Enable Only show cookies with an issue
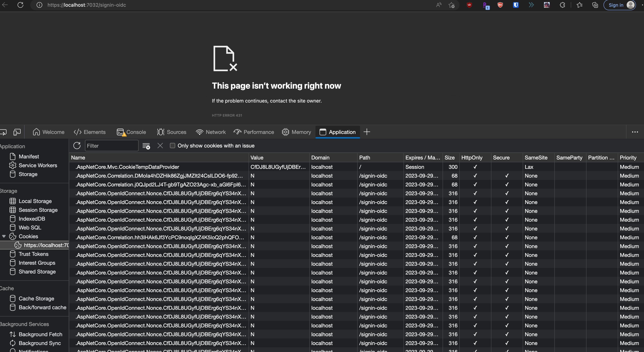The width and height of the screenshot is (644, 352). point(173,146)
